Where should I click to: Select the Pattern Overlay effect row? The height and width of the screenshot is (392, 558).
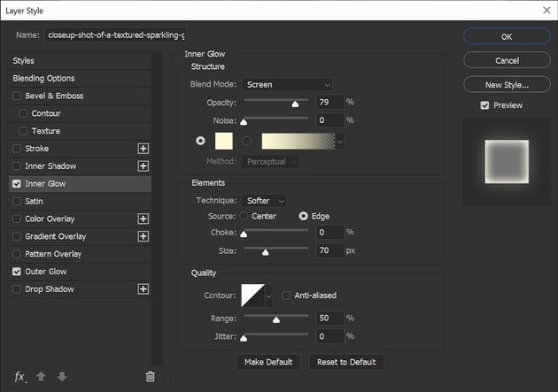tap(80, 254)
